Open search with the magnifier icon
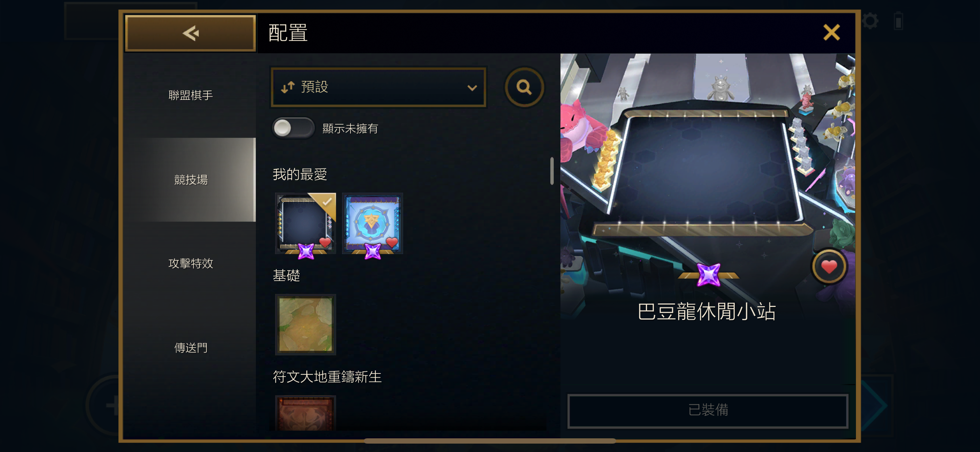 point(524,87)
